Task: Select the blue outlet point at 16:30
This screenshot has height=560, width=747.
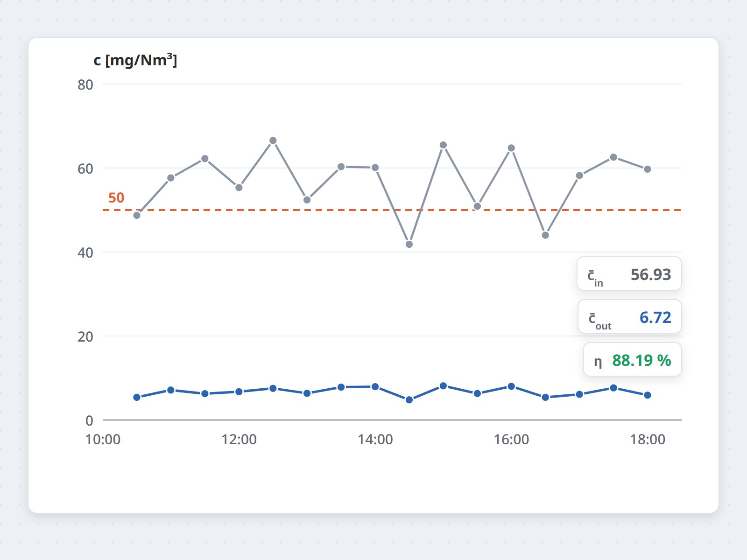Action: pyautogui.click(x=545, y=397)
